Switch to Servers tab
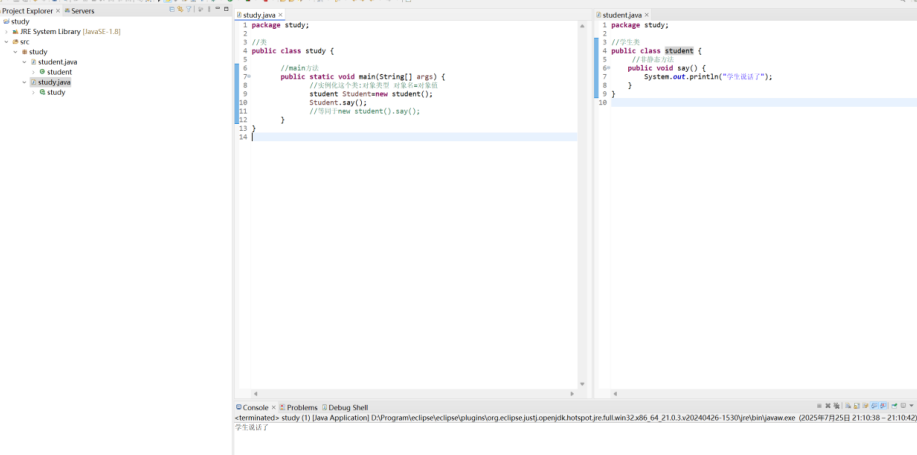This screenshot has width=917, height=455. point(82,11)
